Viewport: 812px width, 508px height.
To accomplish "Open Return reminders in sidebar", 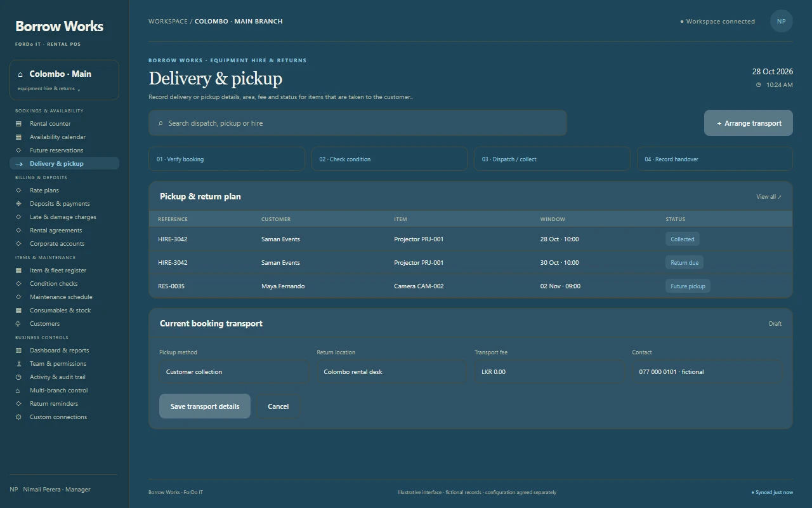I will pos(64,404).
